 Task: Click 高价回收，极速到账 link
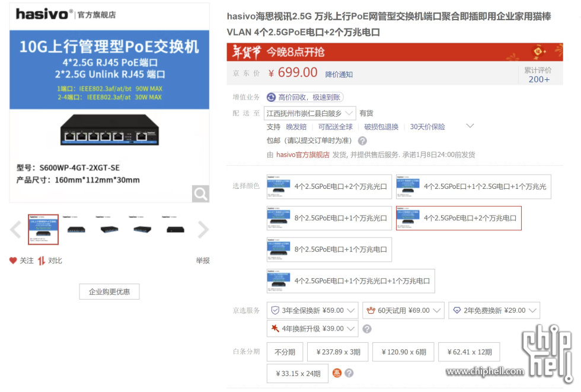click(309, 97)
